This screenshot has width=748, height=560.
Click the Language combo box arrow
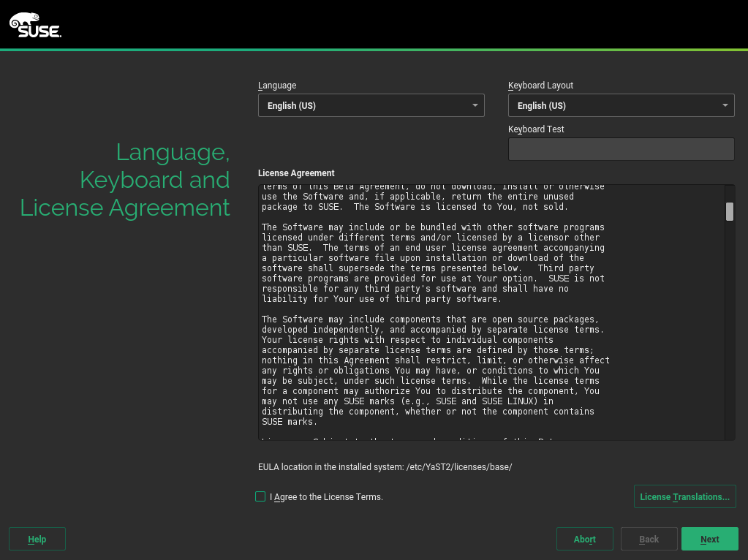point(475,106)
